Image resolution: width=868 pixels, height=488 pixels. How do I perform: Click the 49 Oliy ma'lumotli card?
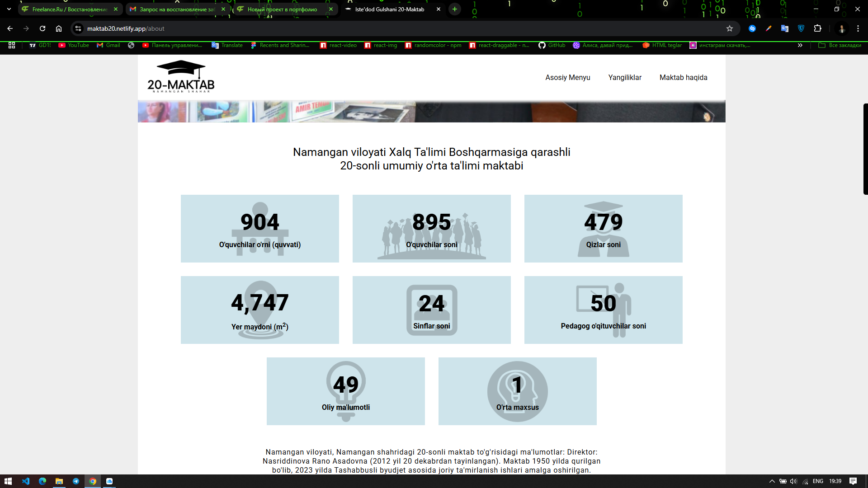tap(346, 391)
